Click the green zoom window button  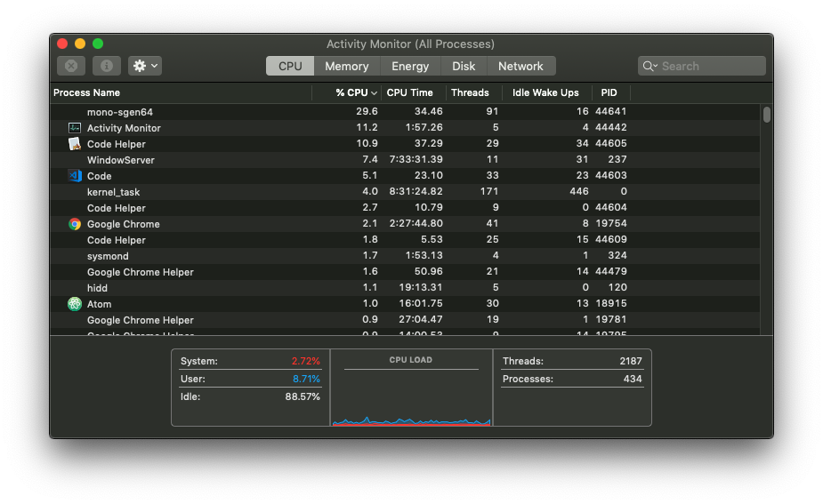pyautogui.click(x=98, y=44)
